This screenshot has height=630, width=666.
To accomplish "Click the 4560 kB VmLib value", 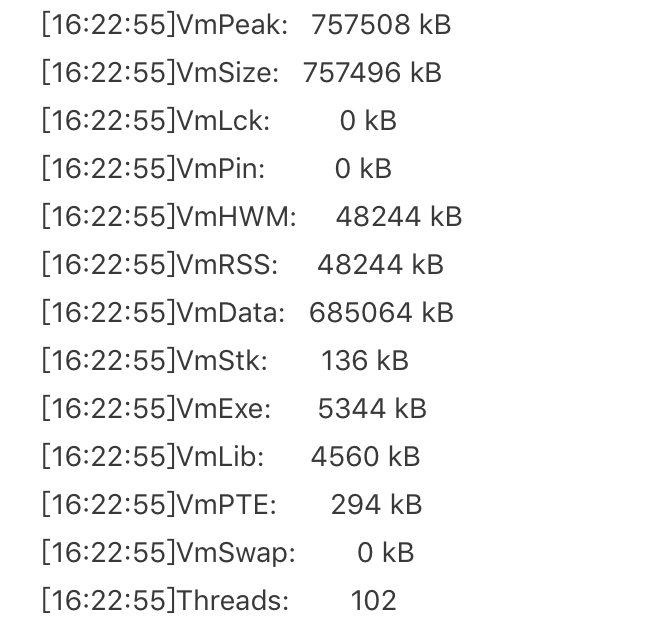I will click(x=365, y=456).
